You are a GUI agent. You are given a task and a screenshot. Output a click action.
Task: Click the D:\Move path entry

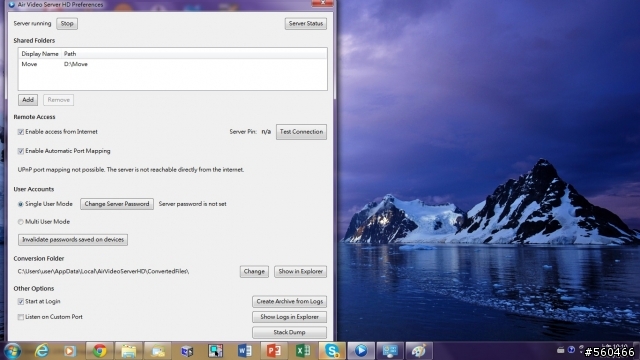[x=76, y=64]
